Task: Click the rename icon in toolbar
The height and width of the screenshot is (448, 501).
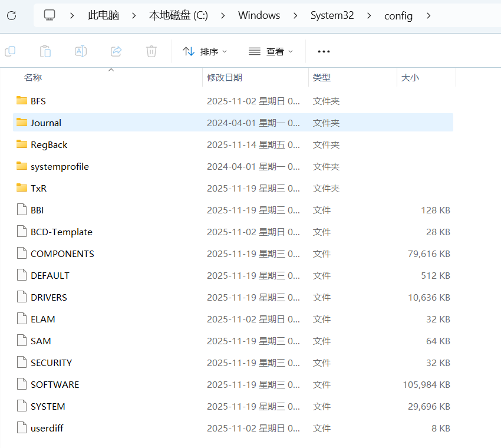Action: click(81, 51)
